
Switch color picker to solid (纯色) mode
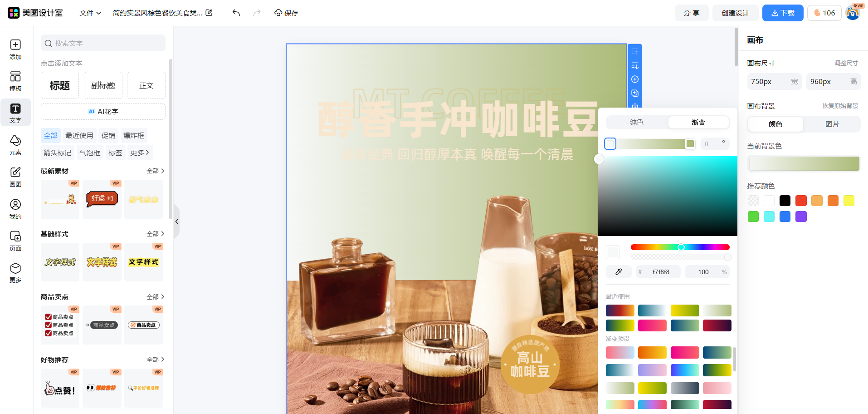636,123
